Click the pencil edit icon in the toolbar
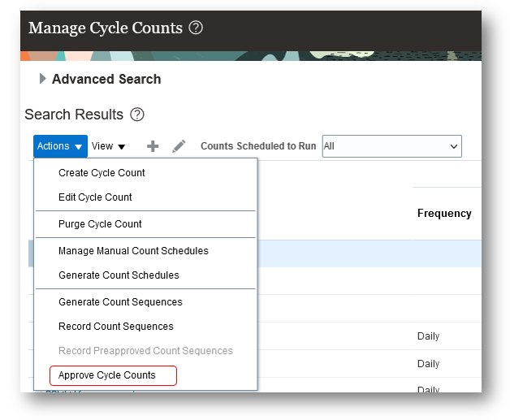Image resolution: width=510 pixels, height=420 pixels. click(x=179, y=146)
